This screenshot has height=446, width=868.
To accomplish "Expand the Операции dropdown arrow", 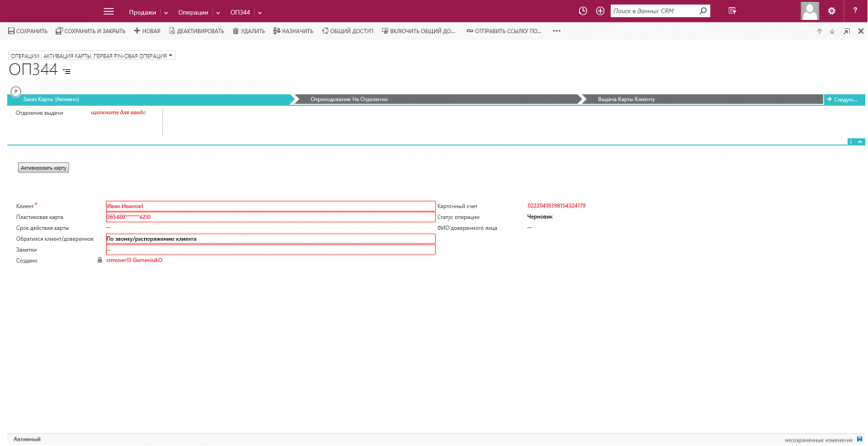I will pyautogui.click(x=218, y=13).
